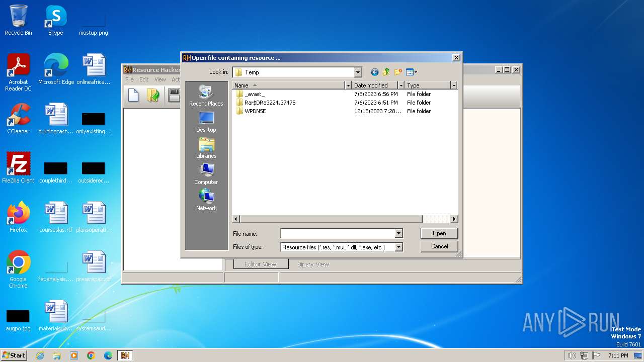Switch to Editor View tab
Screen dimensions: 644x362
point(260,264)
